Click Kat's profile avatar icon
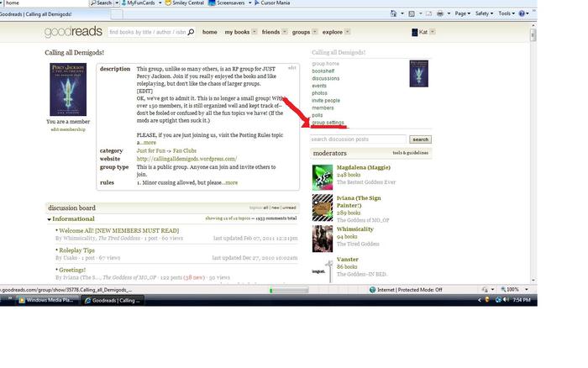The image size is (588, 368). point(415,32)
